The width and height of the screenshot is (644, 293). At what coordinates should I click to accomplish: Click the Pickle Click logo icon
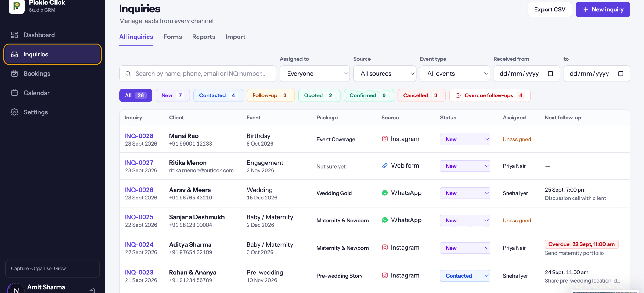pyautogui.click(x=17, y=6)
